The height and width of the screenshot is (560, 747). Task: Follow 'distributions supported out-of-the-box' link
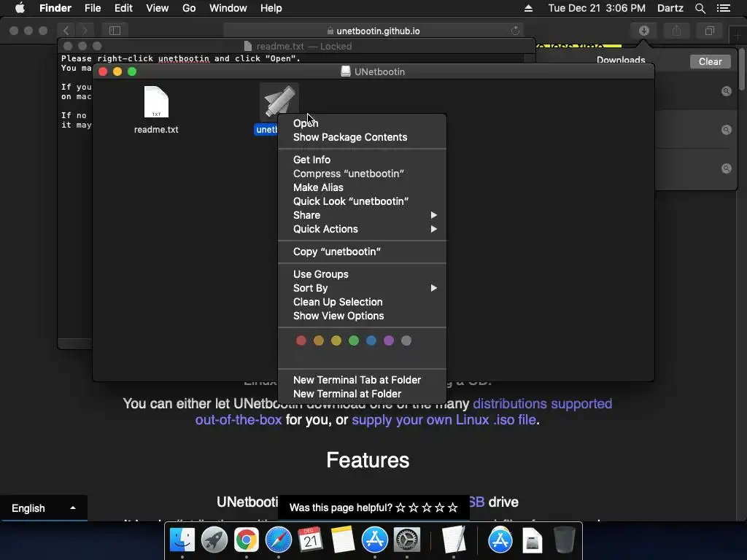click(542, 404)
